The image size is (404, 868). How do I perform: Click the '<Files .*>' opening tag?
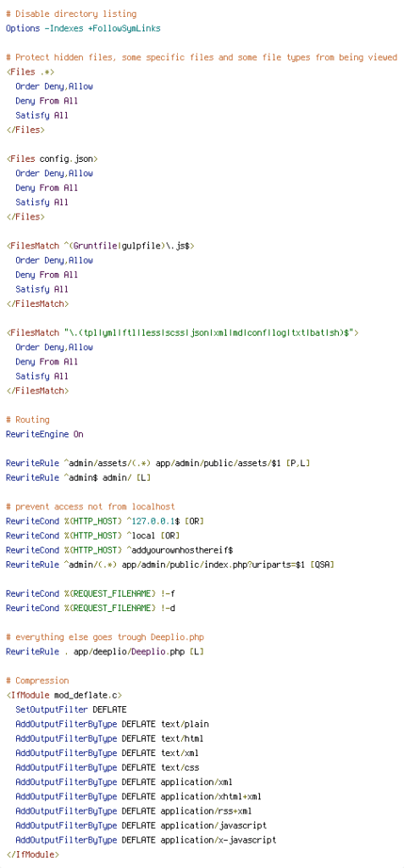click(30, 71)
